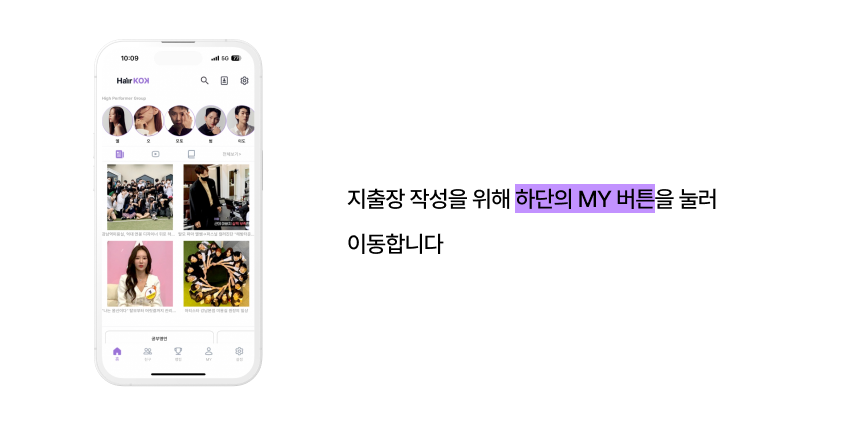Select third profile covering face with hand
Image resolution: width=860 pixels, height=425 pixels.
coord(180,121)
